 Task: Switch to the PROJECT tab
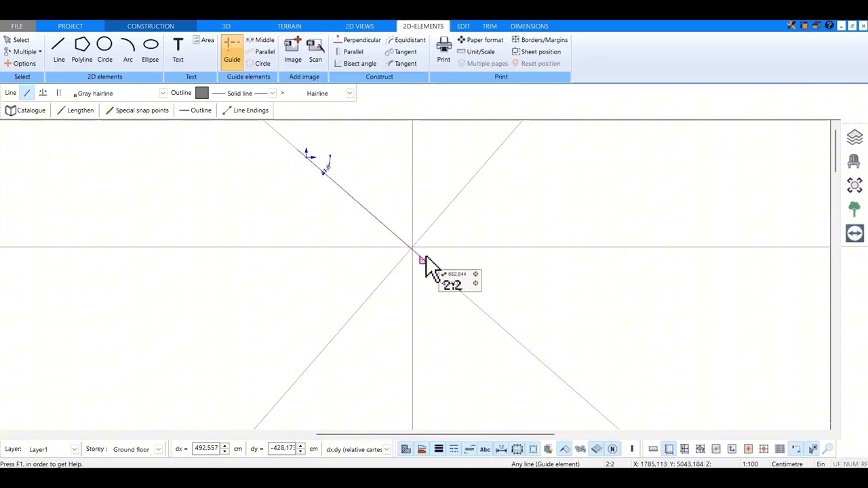pos(71,26)
